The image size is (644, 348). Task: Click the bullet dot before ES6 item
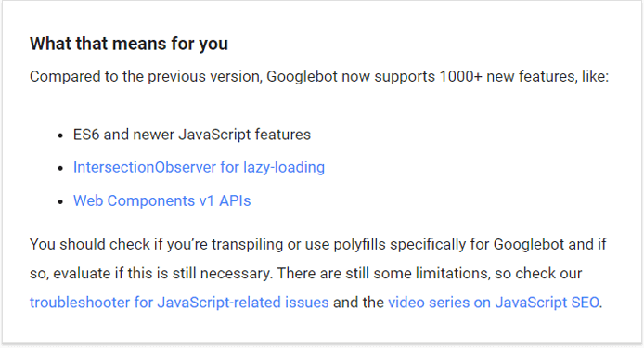coord(60,135)
